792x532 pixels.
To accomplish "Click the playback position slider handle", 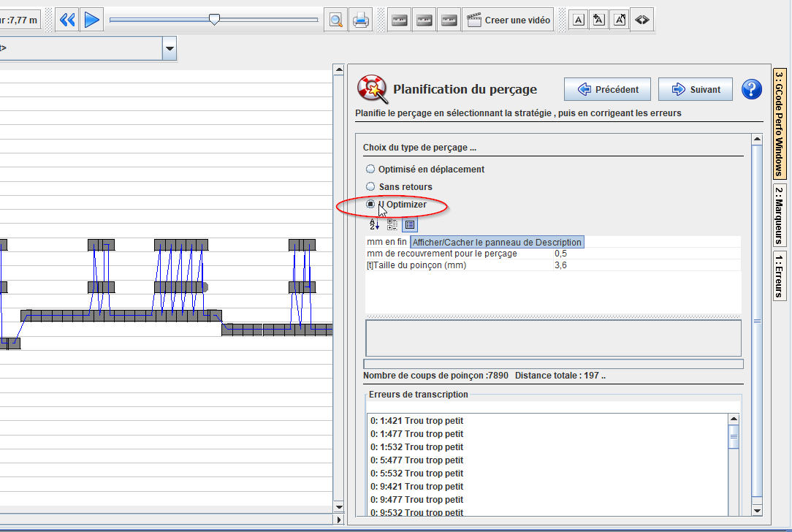I will 214,20.
